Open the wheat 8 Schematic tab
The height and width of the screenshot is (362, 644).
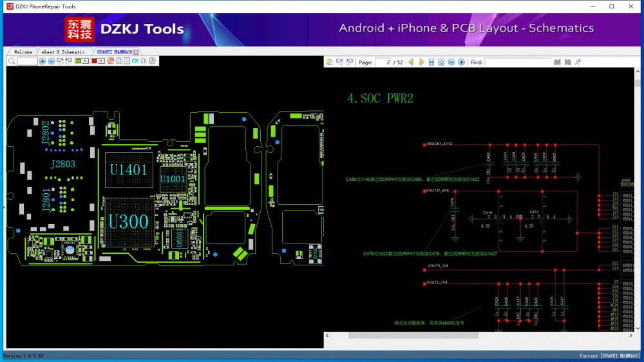[x=63, y=52]
